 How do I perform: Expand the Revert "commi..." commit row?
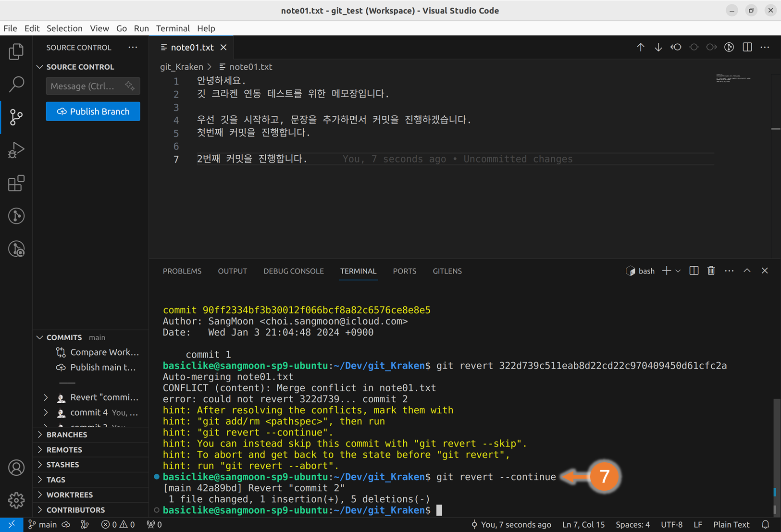coord(46,397)
